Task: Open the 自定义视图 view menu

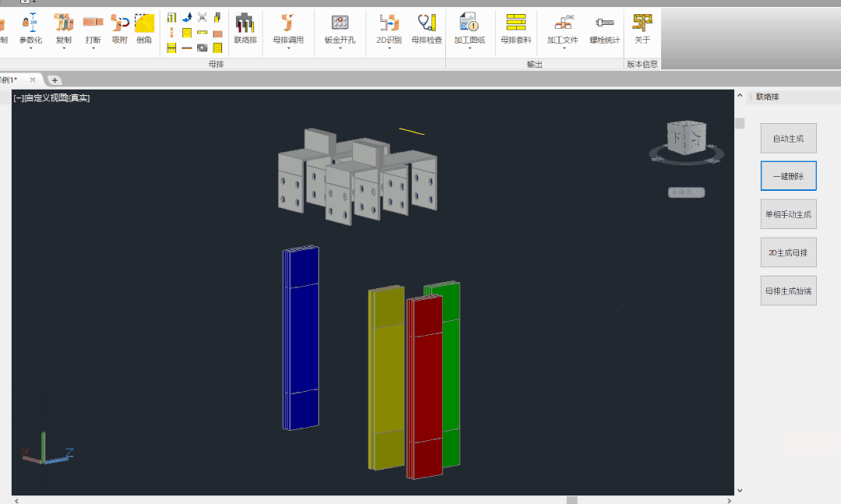Action: [47, 97]
